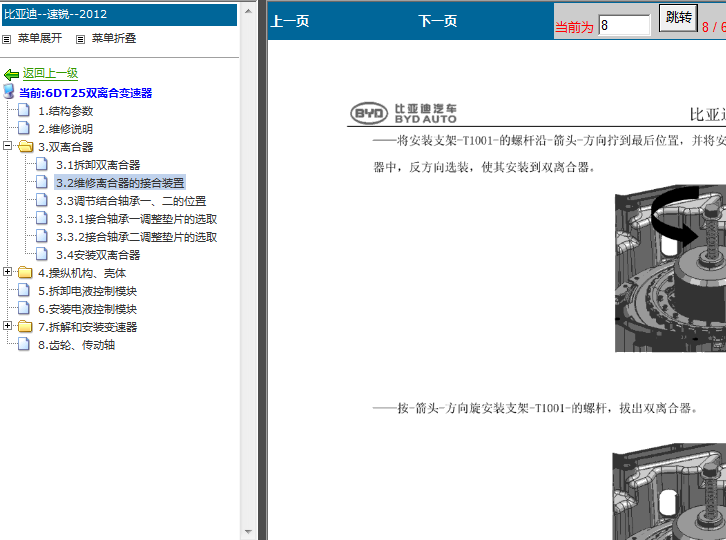Click the 当前为 label

coord(574,27)
